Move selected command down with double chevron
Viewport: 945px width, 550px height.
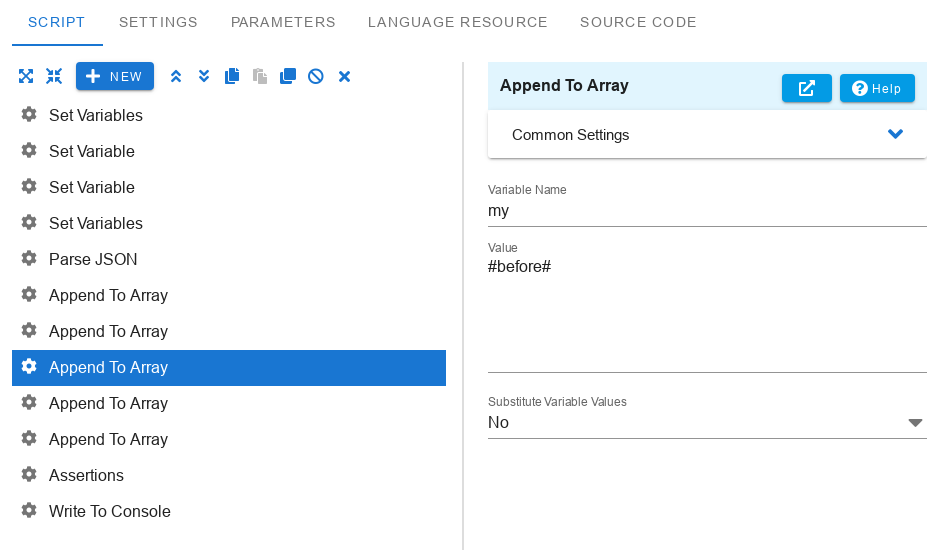(x=204, y=77)
